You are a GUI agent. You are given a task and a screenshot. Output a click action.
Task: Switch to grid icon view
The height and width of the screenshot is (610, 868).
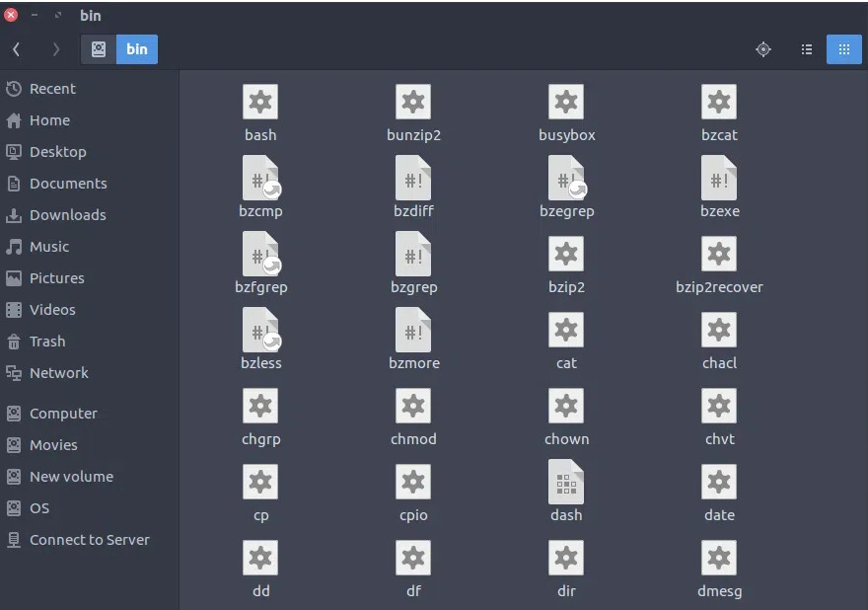[x=843, y=49]
